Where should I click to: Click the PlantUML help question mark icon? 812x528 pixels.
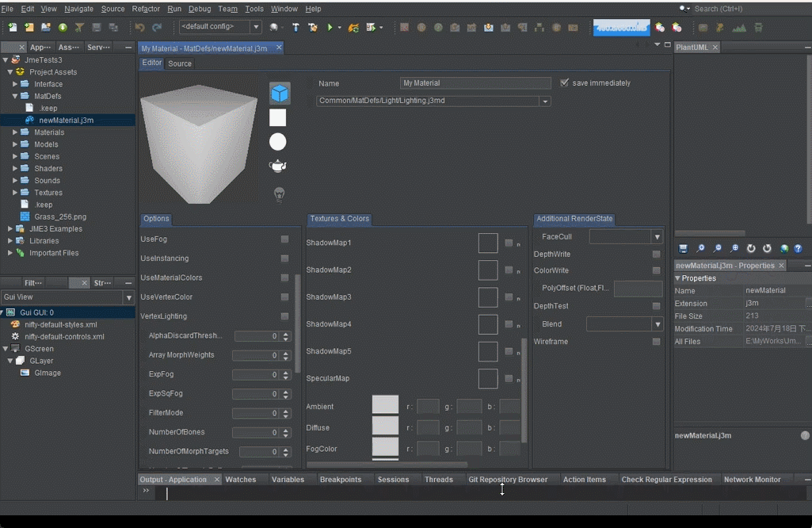[798, 249]
